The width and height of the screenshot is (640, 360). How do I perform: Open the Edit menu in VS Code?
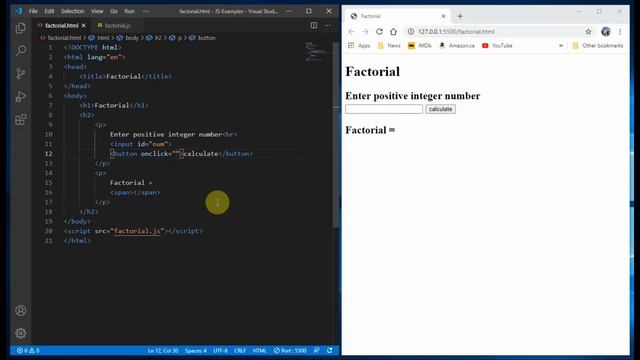tap(49, 11)
